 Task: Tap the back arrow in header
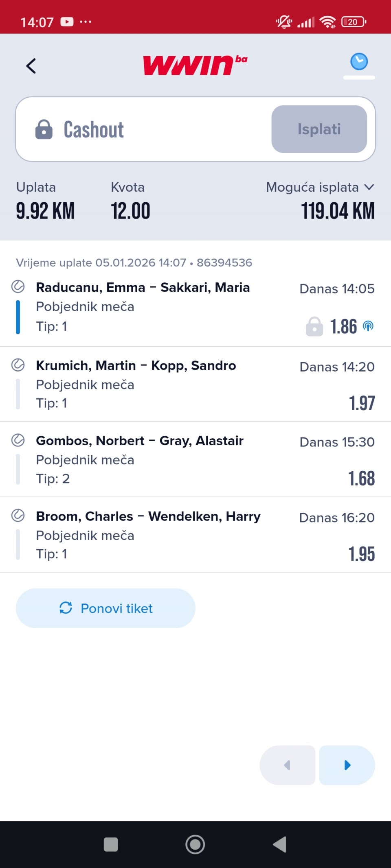31,66
